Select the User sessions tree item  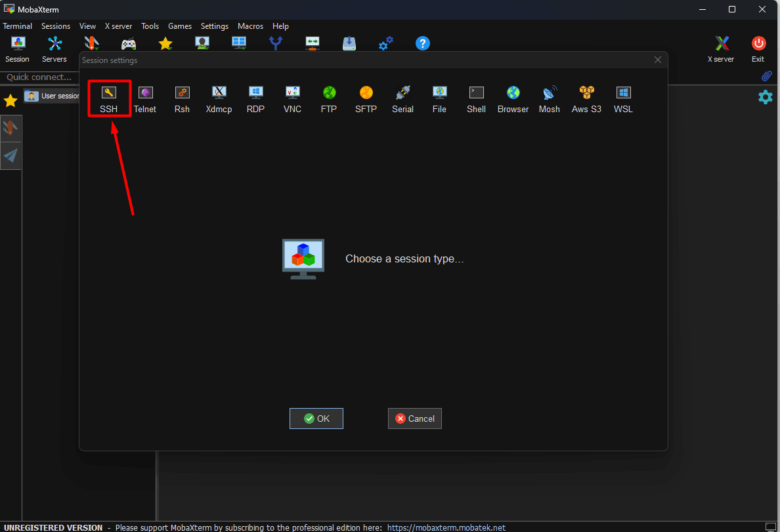52,96
